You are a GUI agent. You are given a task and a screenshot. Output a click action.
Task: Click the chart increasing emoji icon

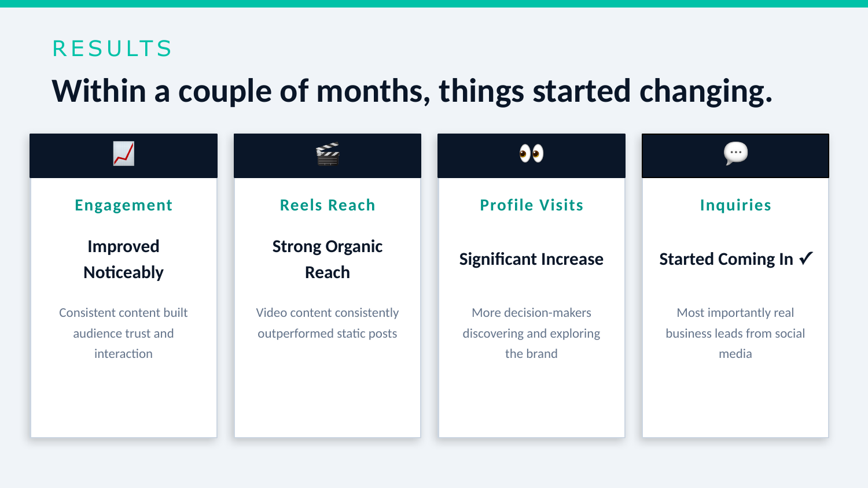[123, 154]
